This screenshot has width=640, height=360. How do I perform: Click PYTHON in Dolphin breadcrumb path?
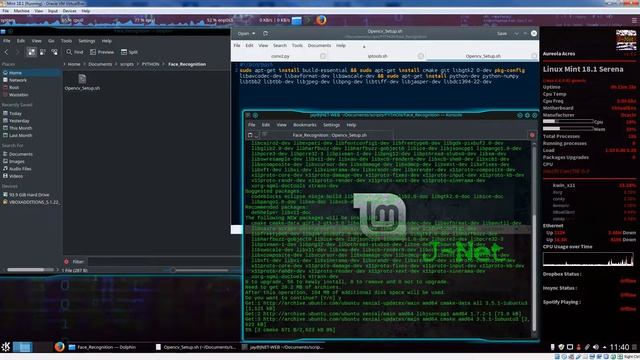151,64
